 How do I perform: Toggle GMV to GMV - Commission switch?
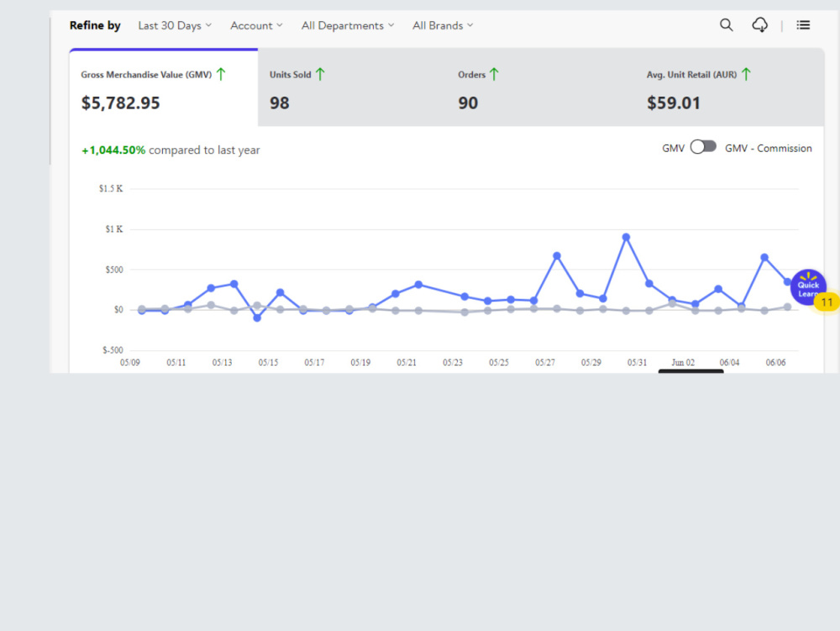(703, 147)
